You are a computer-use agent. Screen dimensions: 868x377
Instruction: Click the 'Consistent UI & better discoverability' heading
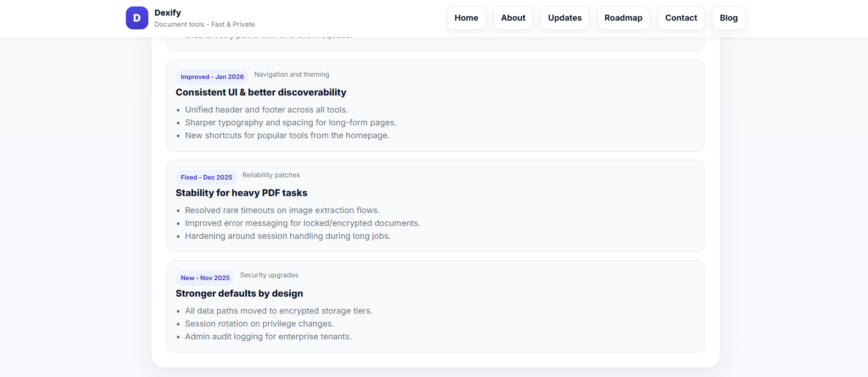point(261,92)
